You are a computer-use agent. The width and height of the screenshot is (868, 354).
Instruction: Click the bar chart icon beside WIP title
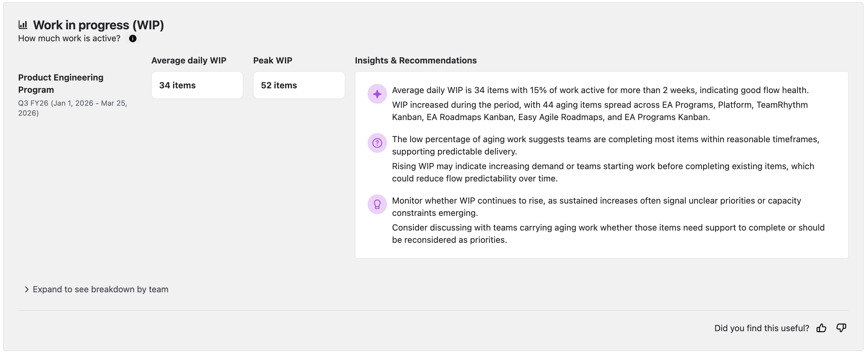(23, 25)
